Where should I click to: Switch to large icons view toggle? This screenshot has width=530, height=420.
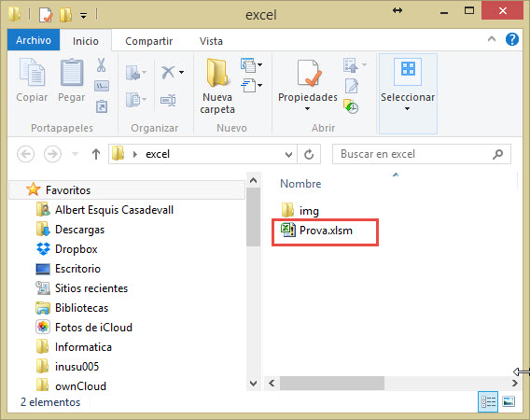509,401
